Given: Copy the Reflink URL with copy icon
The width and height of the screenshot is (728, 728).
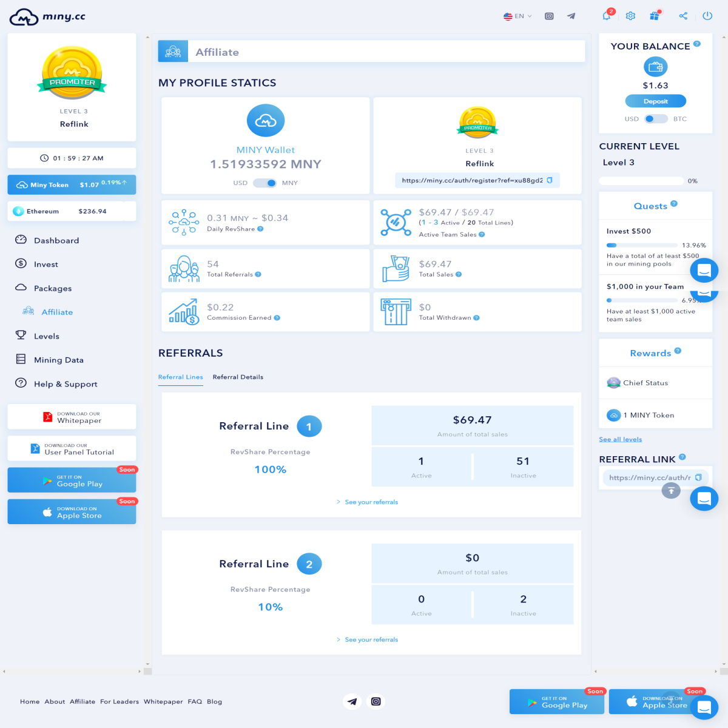Looking at the screenshot, I should (x=550, y=180).
